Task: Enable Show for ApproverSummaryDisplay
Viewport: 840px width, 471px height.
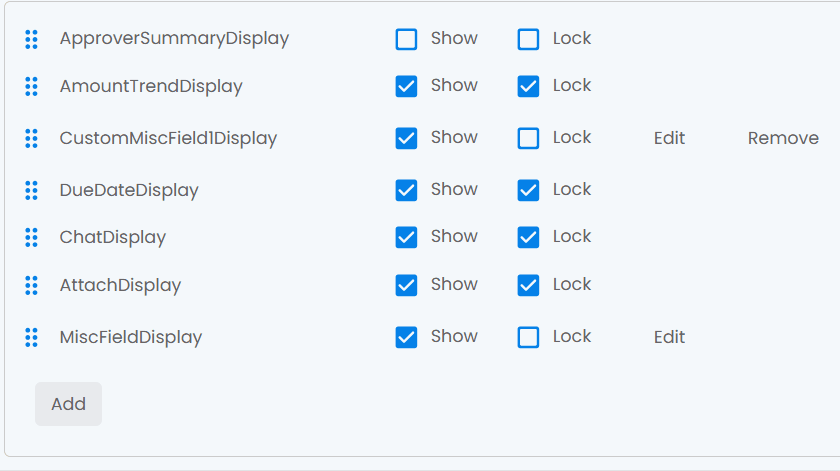Action: pos(406,39)
